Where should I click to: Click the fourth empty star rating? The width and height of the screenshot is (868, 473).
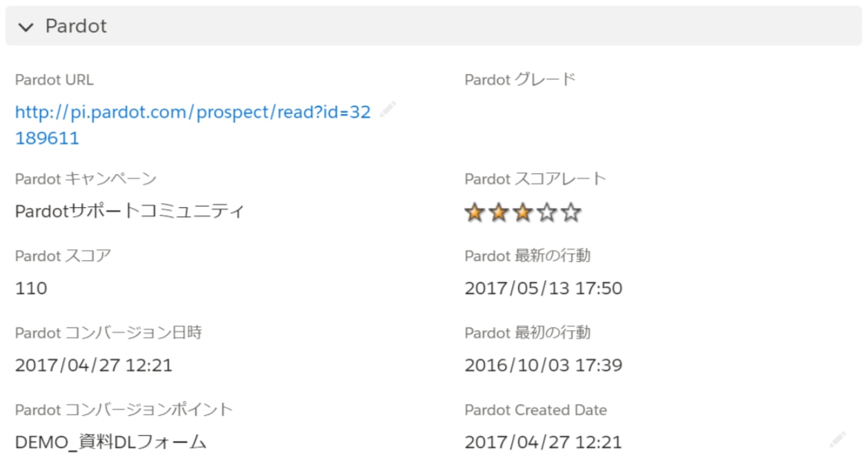click(x=546, y=213)
